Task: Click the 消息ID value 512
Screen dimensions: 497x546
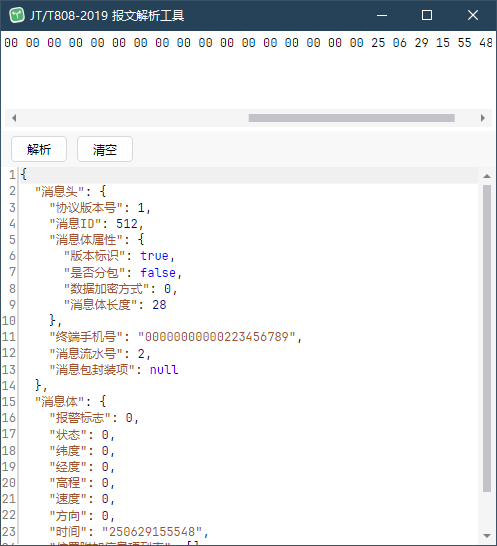Action: point(127,224)
